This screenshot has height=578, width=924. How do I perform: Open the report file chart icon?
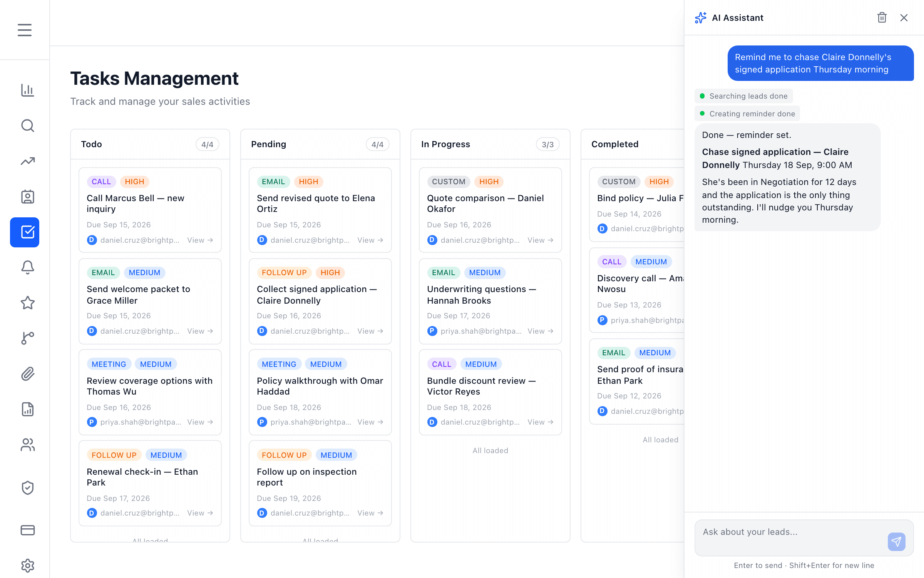pyautogui.click(x=28, y=409)
